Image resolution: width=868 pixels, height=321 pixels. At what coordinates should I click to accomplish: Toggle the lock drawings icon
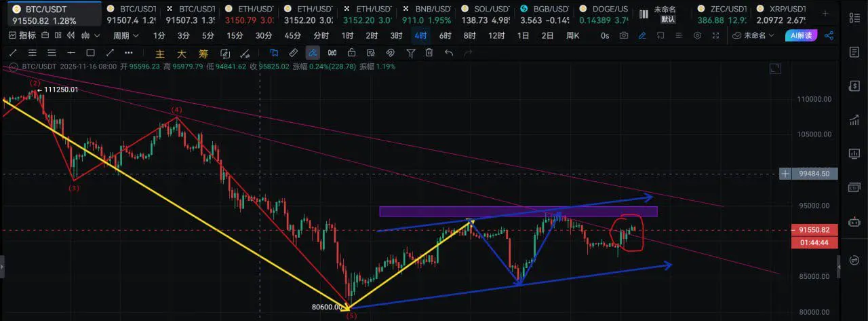coord(351,52)
